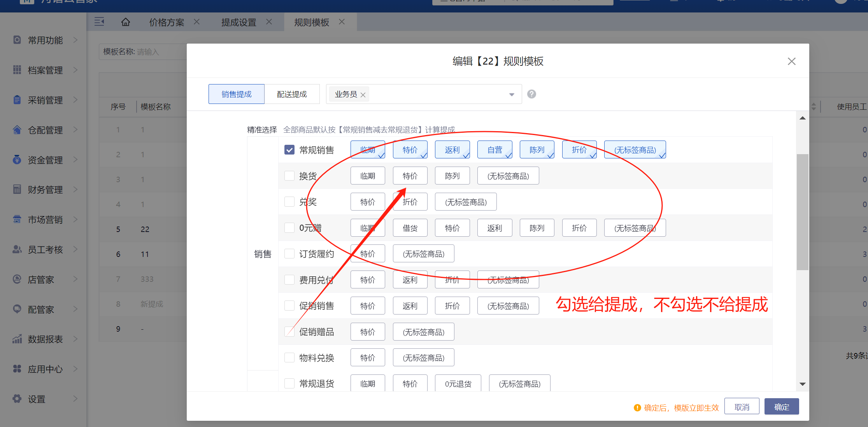Click the dialog's vertical scrollbar thumb
Image resolution: width=868 pixels, height=427 pixels.
coord(802,212)
